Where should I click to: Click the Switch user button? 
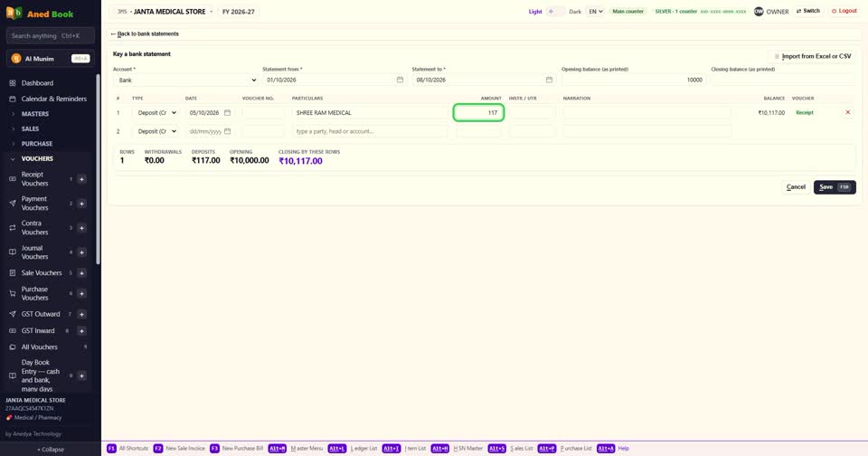click(x=807, y=11)
